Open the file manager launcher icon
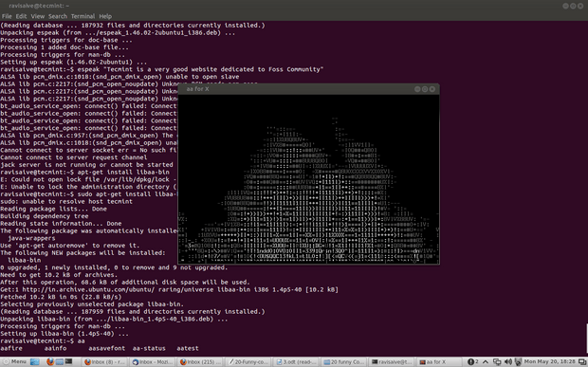Screen dimensions: 588x367 [x=60, y=361]
